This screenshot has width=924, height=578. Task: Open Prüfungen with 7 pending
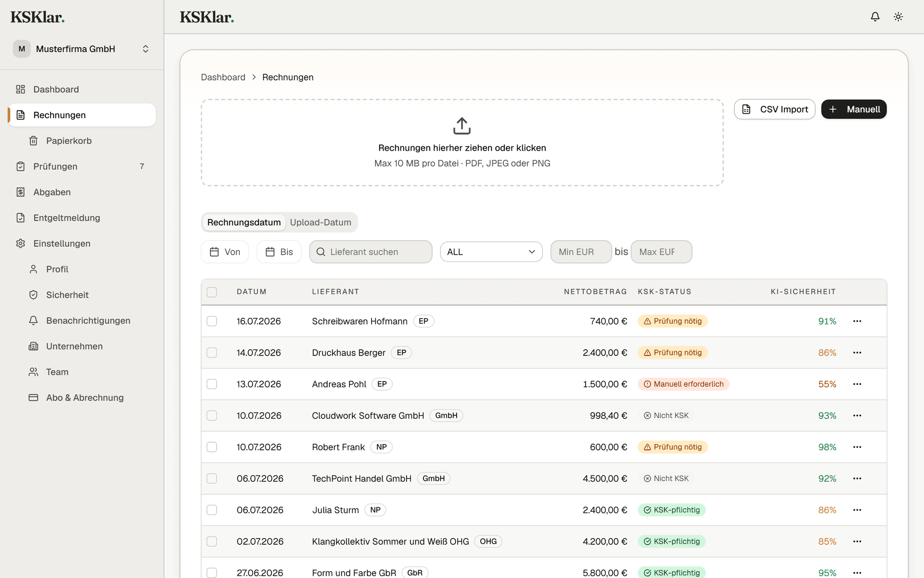[82, 166]
